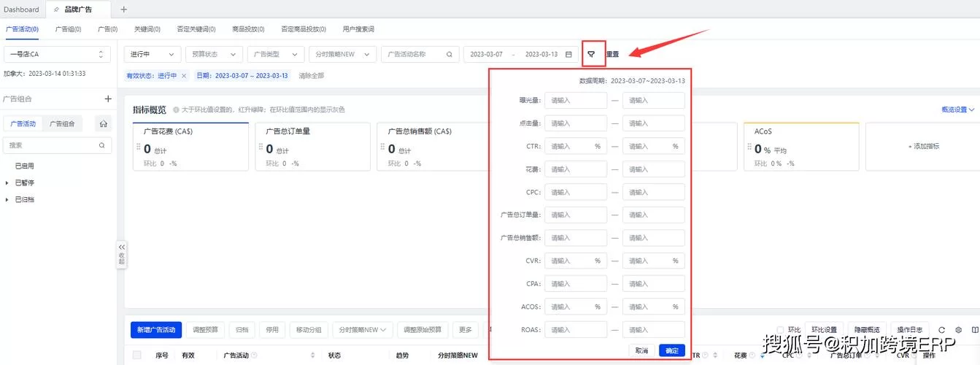The image size is (980, 365).
Task: Click sort icon on 广告活动 column
Action: tap(312, 356)
